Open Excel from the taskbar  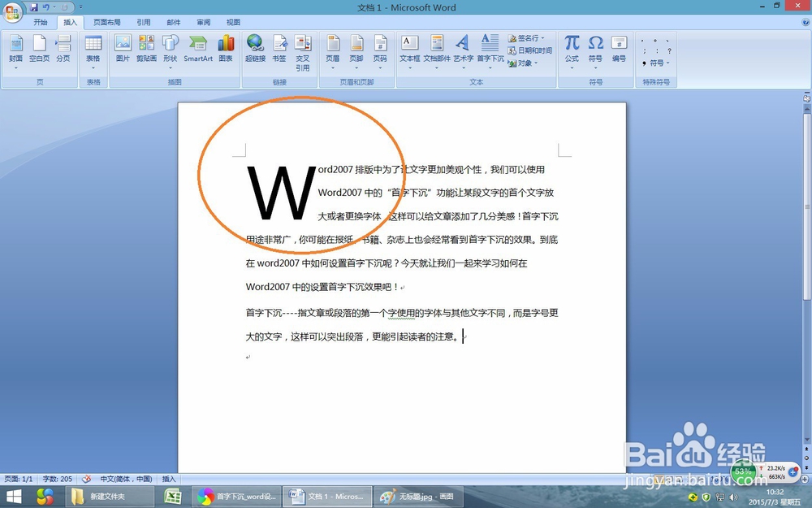pos(172,497)
